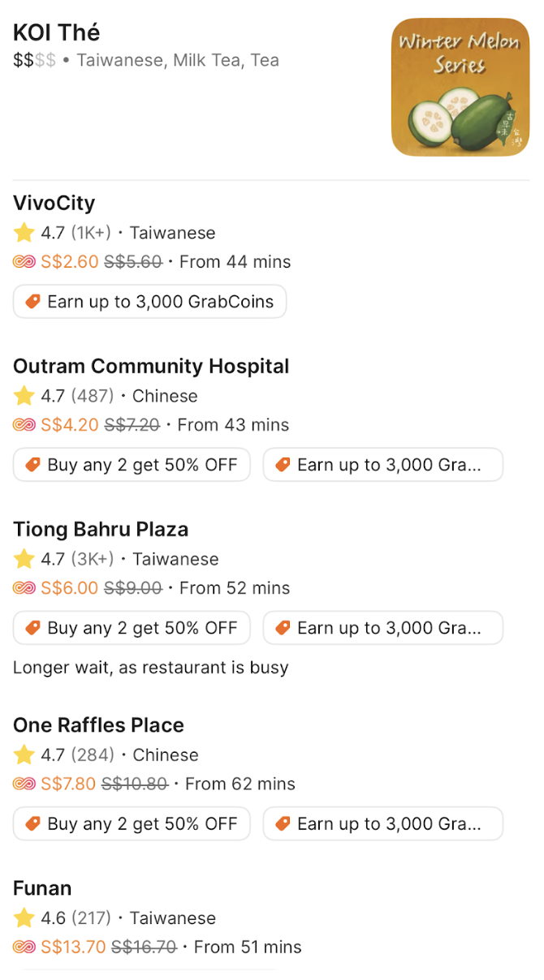Tap One Raffles Place Buy any 2 promo
Viewport: 544px width, 980px height.
tap(132, 823)
